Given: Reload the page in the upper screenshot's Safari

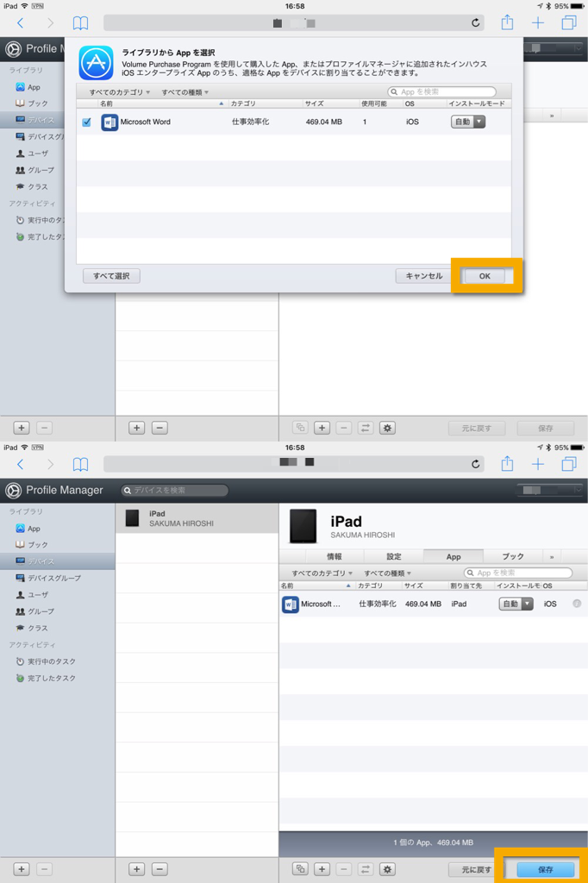Looking at the screenshot, I should [x=476, y=23].
